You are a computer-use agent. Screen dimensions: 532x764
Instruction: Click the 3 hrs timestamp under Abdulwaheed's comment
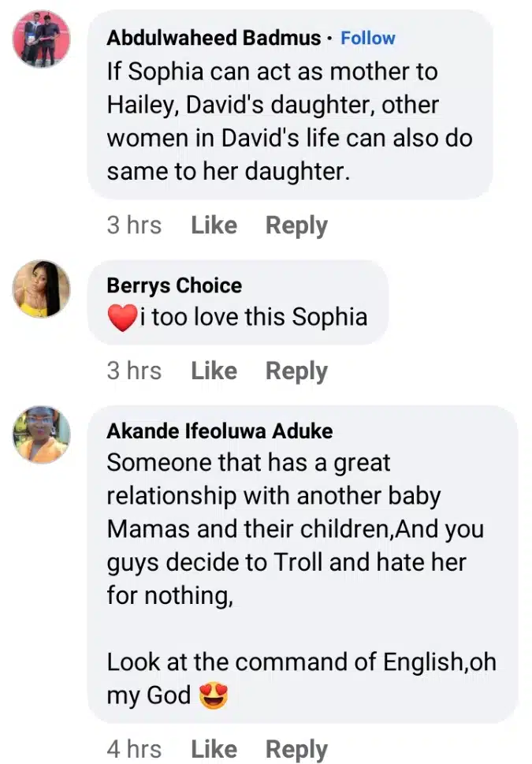click(x=134, y=225)
